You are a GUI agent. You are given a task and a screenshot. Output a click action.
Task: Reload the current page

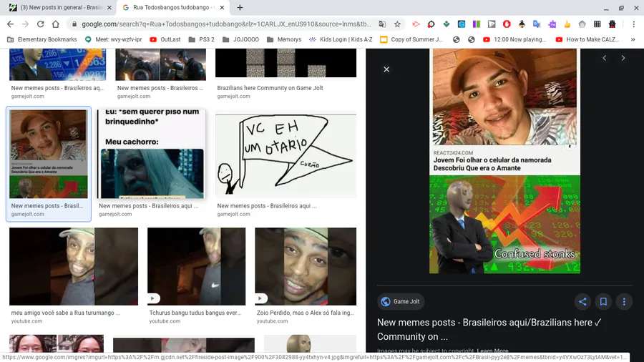[40, 24]
